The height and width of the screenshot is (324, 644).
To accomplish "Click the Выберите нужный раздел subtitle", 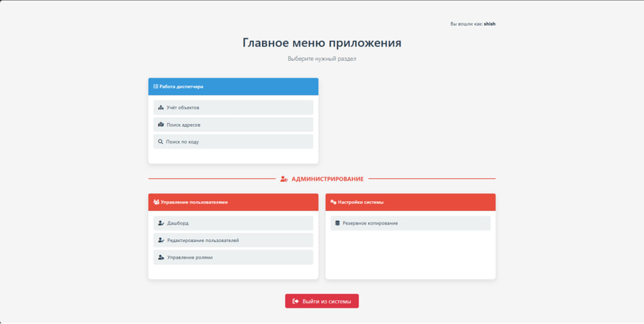I will tap(322, 59).
